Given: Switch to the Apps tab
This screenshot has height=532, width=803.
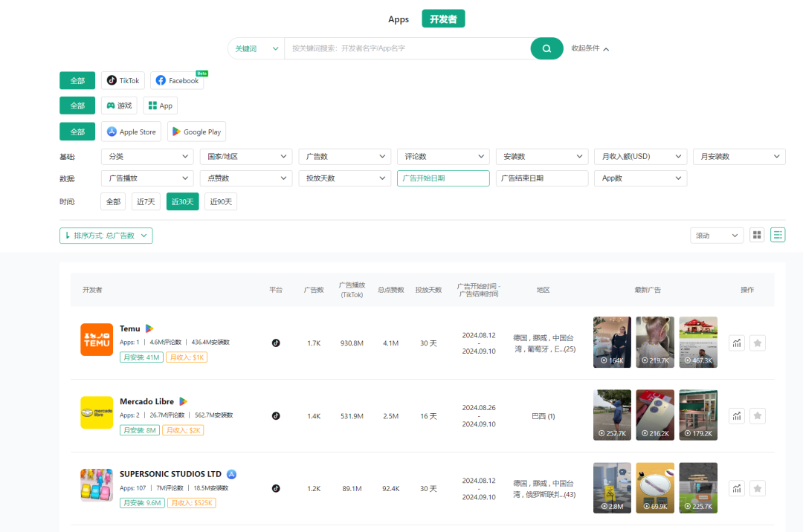Looking at the screenshot, I should (399, 19).
